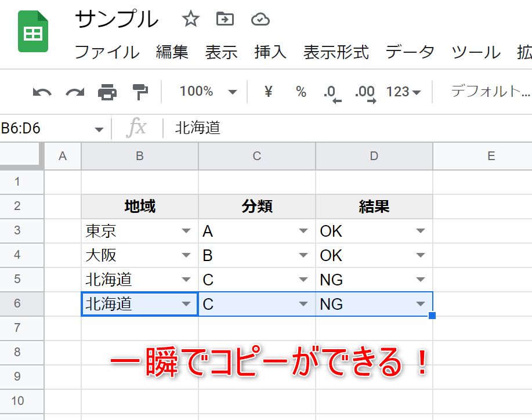The image size is (532, 420).
Task: Select column E header
Action: point(490,155)
